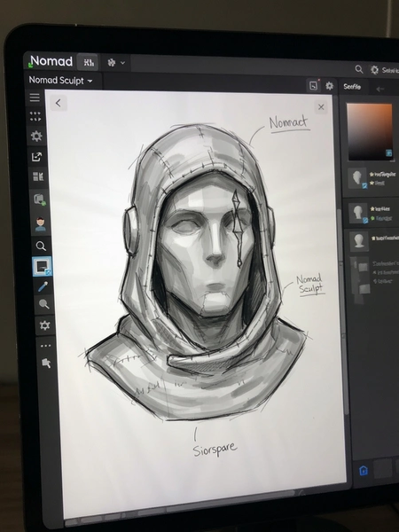Open the layout panels icon in sidebar
This screenshot has width=399, height=532.
[x=38, y=176]
